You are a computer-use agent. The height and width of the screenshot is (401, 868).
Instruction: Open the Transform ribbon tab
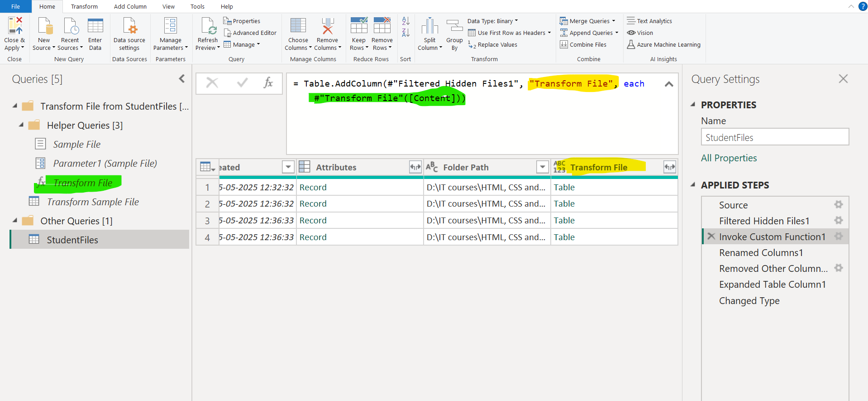84,6
